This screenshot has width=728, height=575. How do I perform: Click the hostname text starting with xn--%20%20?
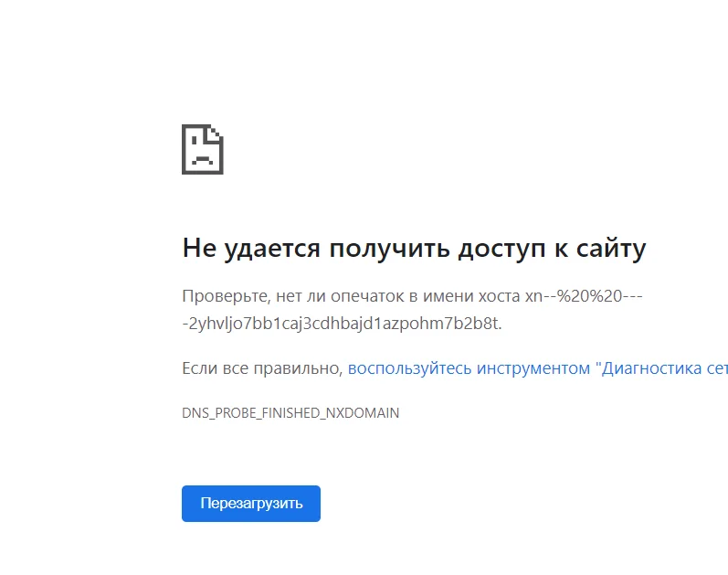(x=412, y=309)
